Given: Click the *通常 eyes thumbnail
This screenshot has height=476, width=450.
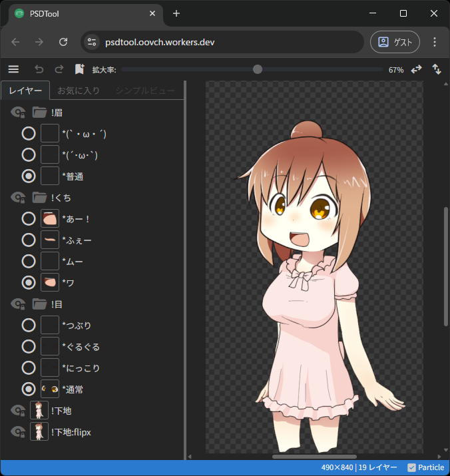Looking at the screenshot, I should pos(50,389).
